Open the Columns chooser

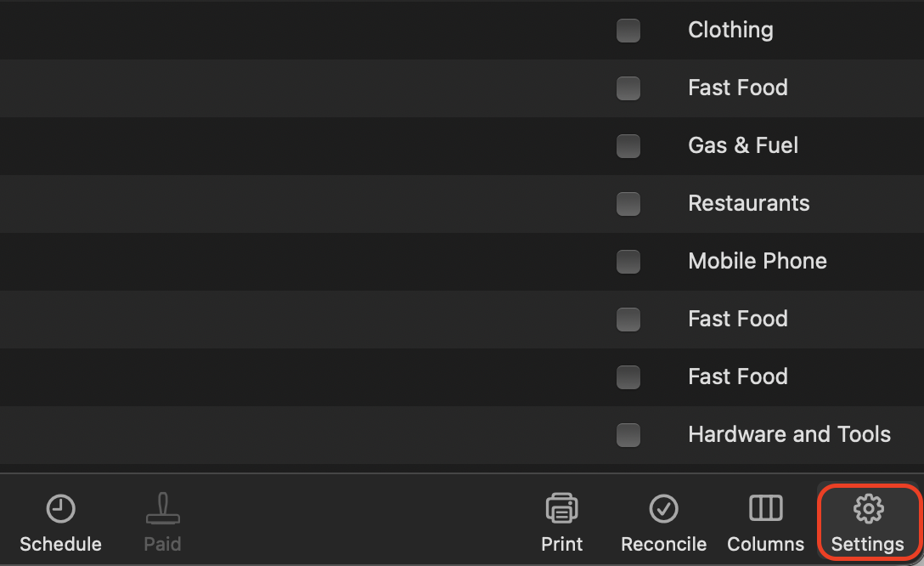click(765, 509)
